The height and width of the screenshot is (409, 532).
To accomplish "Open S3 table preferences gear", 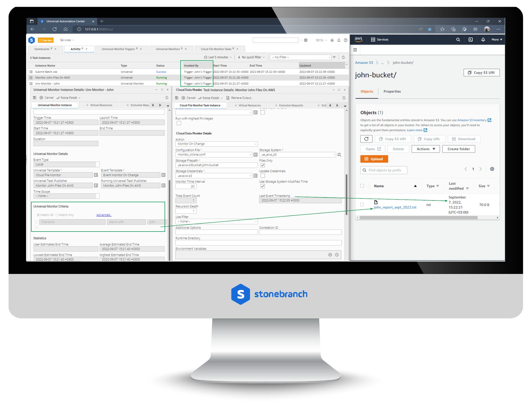I will click(x=492, y=169).
